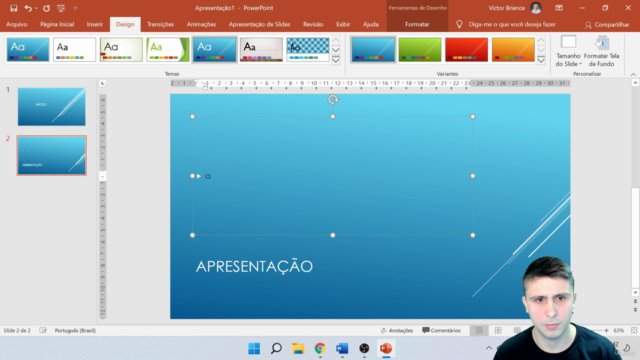Click the bottom-right resize handle
Screen dimensions: 640x360
click(473, 235)
